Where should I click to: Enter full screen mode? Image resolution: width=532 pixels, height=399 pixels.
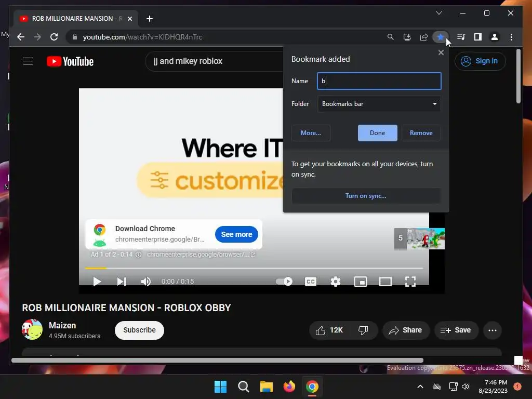click(x=410, y=282)
